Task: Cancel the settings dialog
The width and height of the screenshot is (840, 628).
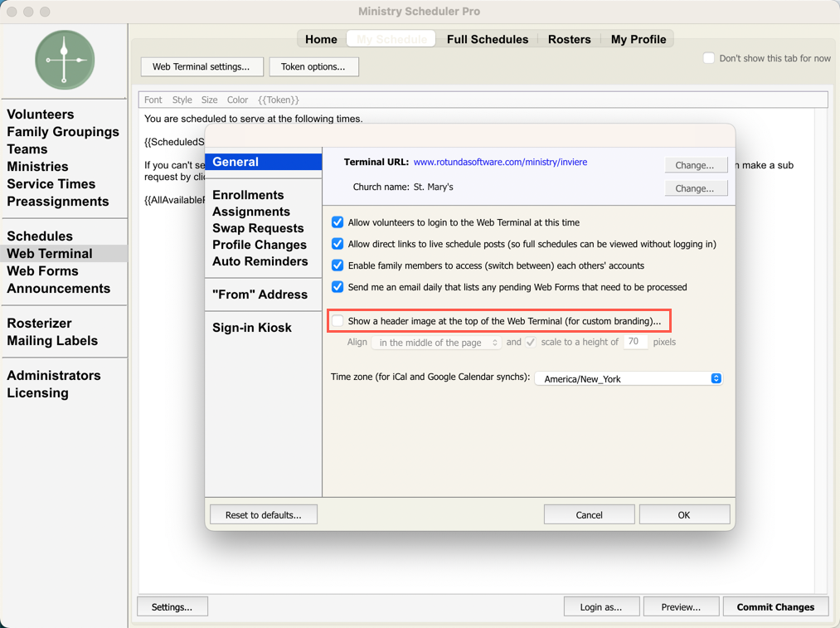Action: point(590,514)
